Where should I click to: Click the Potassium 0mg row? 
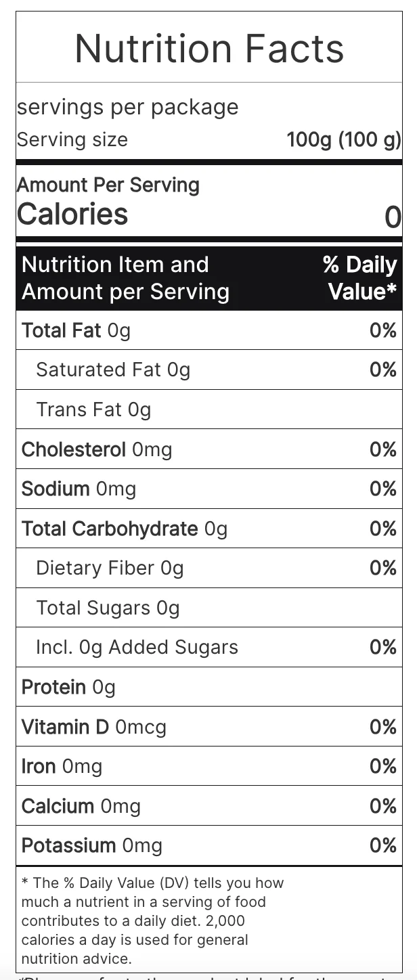(209, 845)
